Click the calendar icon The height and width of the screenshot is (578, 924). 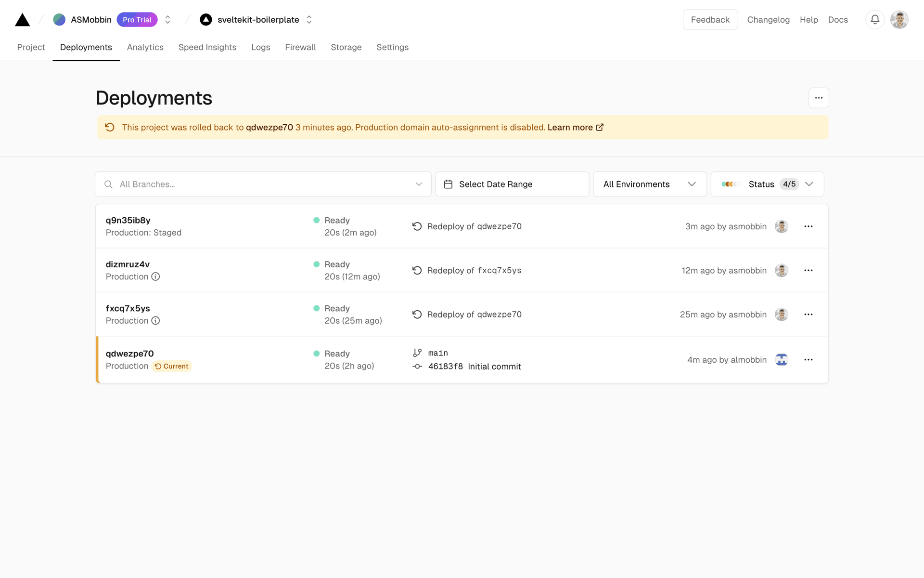pyautogui.click(x=448, y=184)
